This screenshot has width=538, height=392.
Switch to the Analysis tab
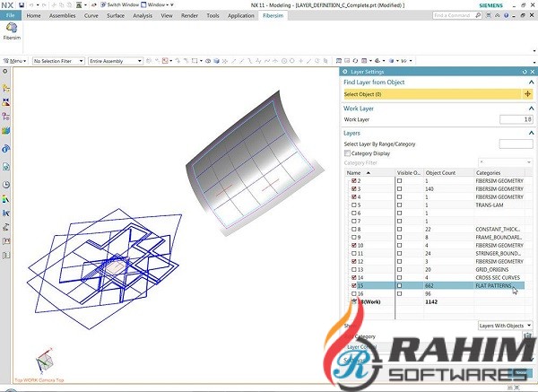[143, 15]
